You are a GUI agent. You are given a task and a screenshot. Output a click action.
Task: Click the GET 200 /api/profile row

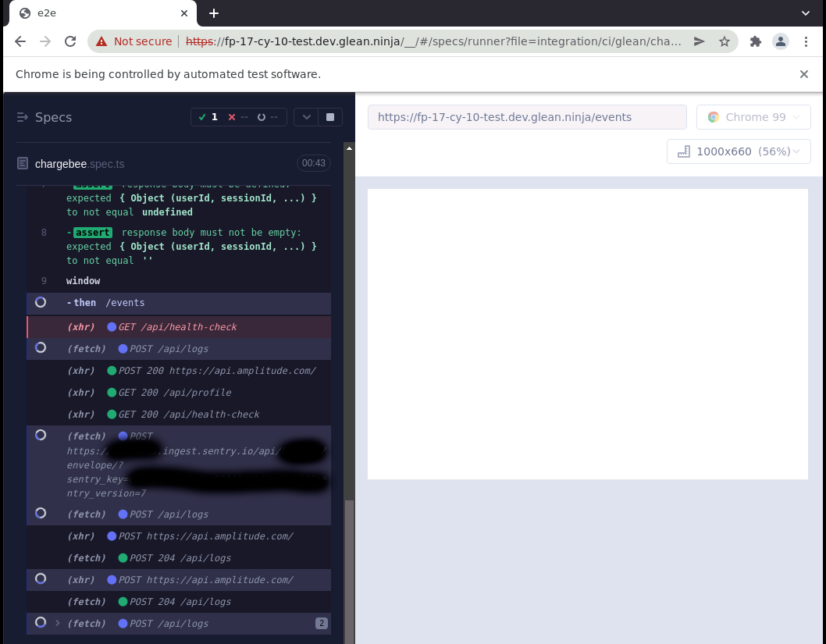179,393
